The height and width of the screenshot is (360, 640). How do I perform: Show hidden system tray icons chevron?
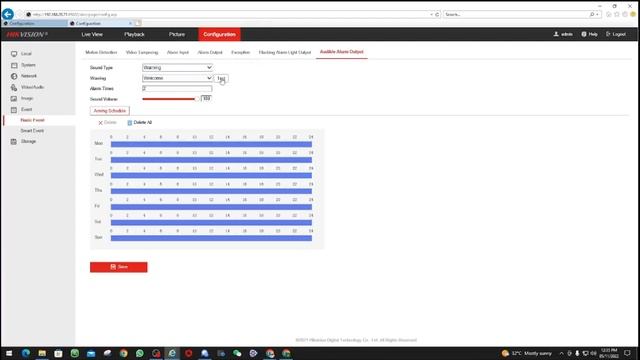click(x=561, y=353)
